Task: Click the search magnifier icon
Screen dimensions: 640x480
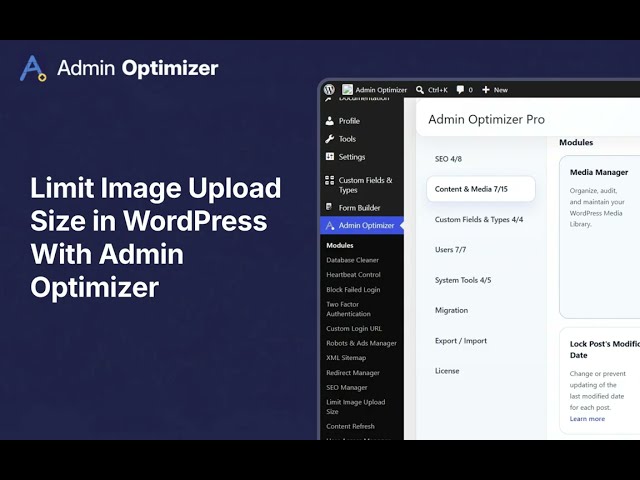Action: coord(420,90)
